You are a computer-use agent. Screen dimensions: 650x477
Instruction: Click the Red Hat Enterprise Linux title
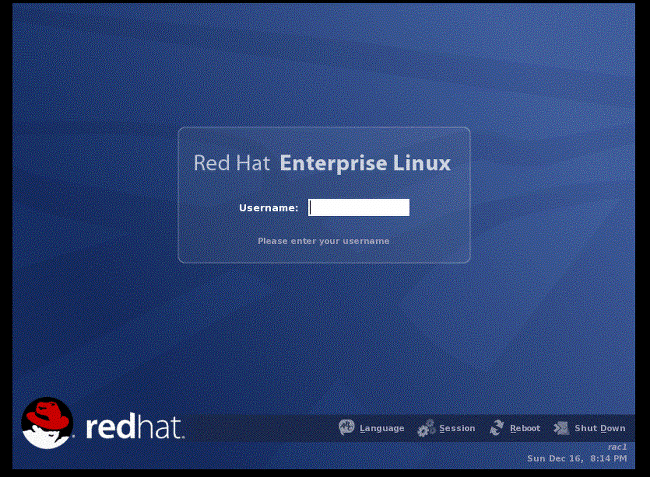click(x=322, y=163)
